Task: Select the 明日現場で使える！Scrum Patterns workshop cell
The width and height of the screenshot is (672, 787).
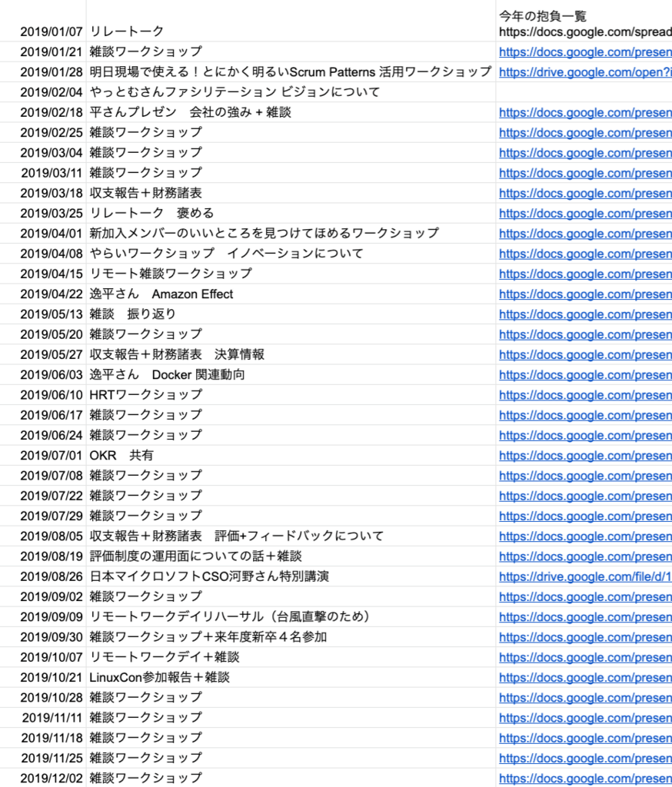Action: (x=290, y=72)
